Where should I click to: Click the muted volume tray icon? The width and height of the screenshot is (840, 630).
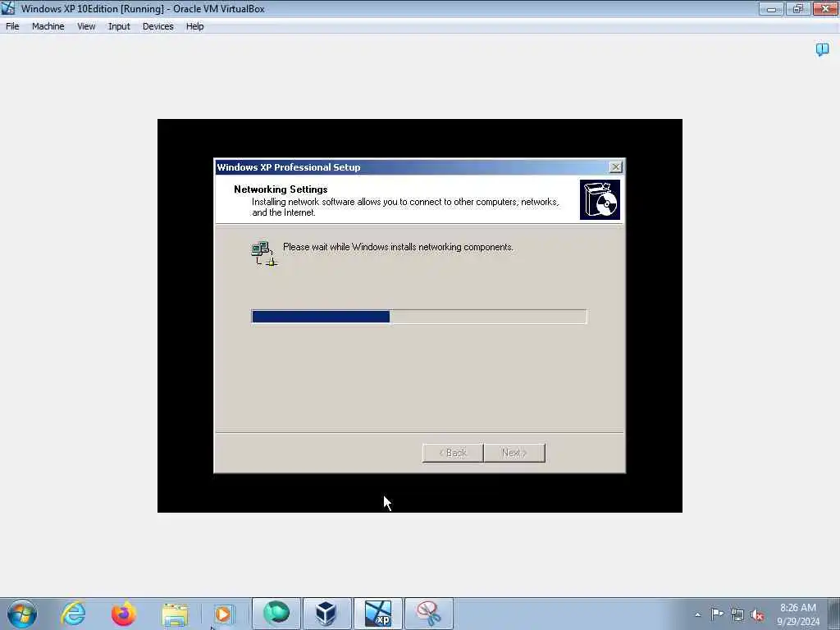point(757,615)
